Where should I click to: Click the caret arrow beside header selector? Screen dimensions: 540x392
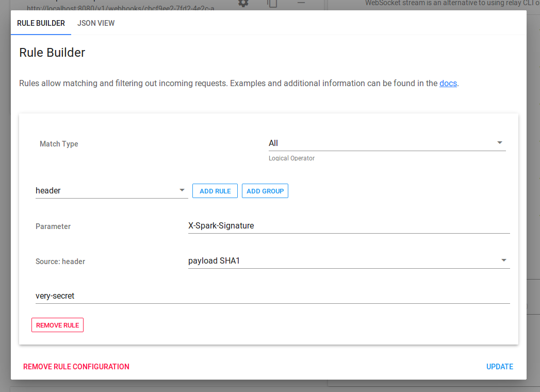coord(182,190)
